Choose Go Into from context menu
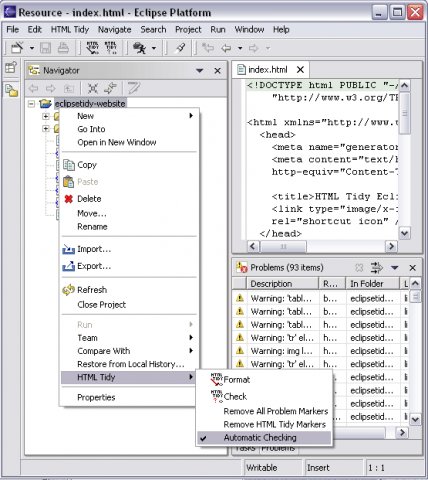The width and height of the screenshot is (428, 480). coord(130,129)
